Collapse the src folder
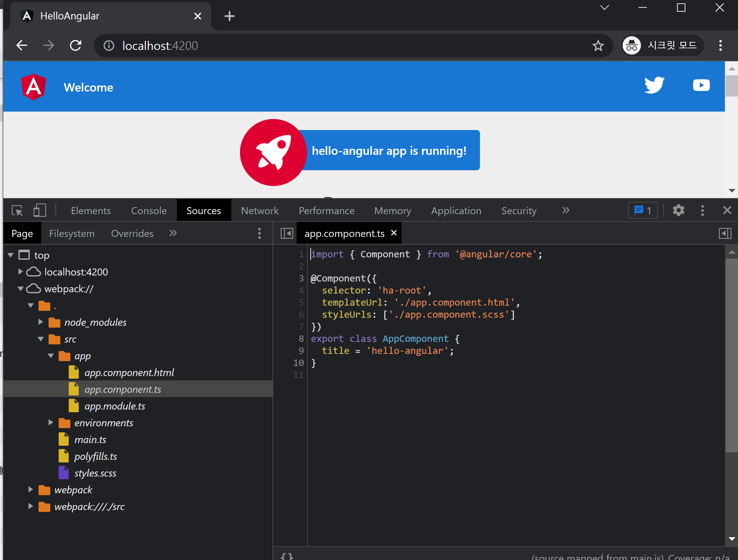This screenshot has width=738, height=560. (41, 339)
